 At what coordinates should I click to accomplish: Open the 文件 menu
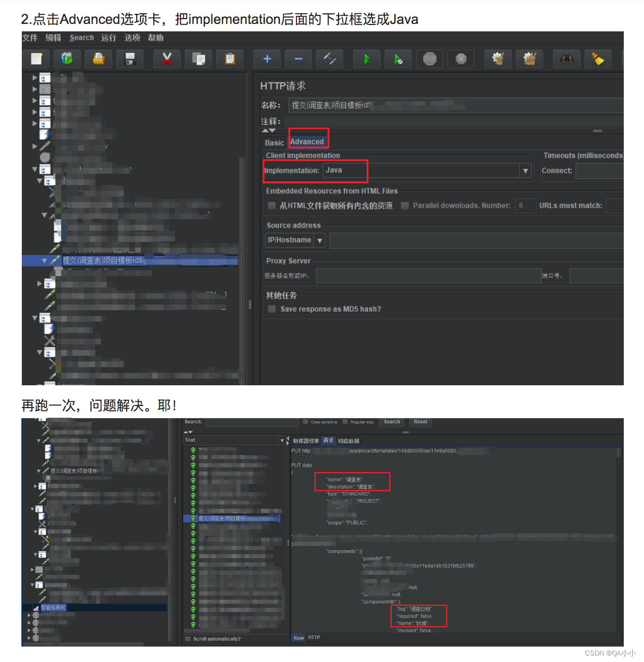point(30,38)
